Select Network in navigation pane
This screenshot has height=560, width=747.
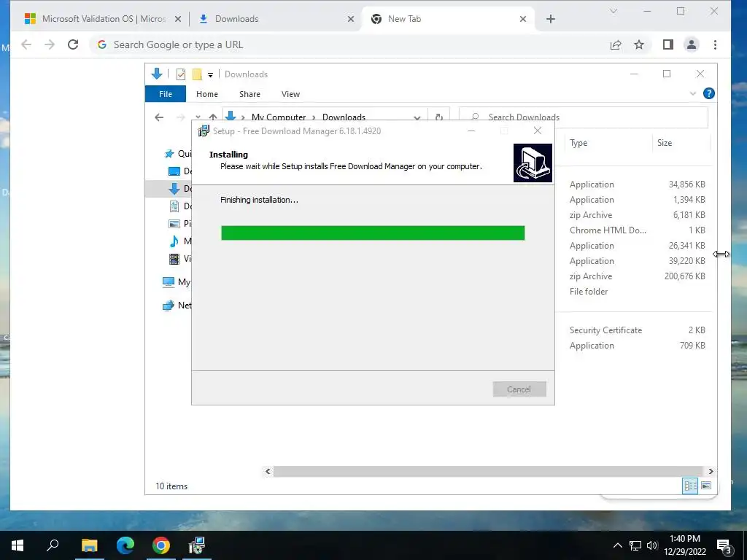[x=177, y=306]
